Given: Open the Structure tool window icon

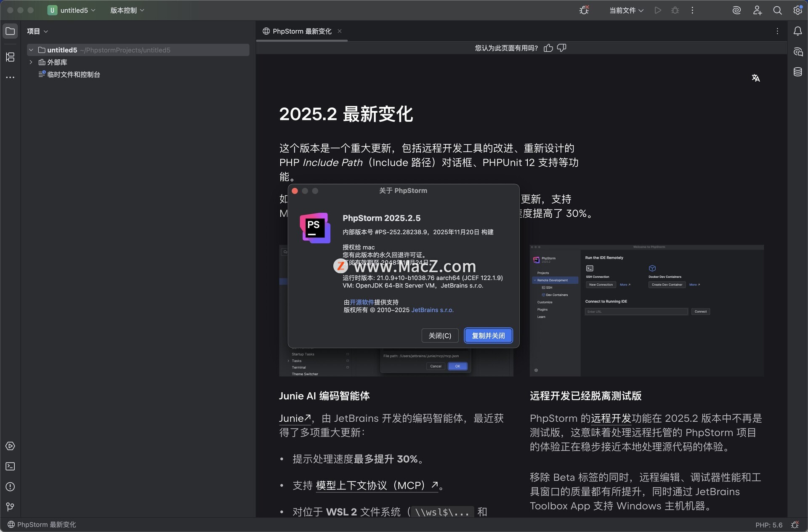Looking at the screenshot, I should point(10,57).
